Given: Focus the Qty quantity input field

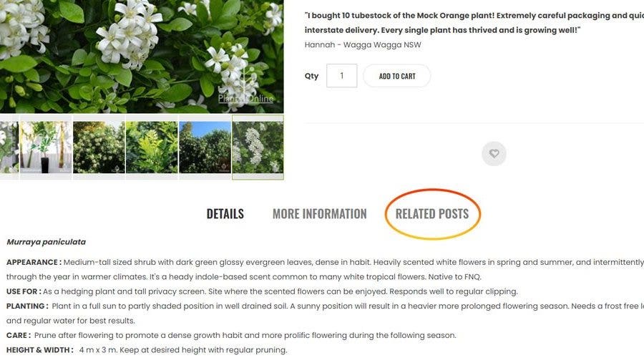Looking at the screenshot, I should point(342,76).
